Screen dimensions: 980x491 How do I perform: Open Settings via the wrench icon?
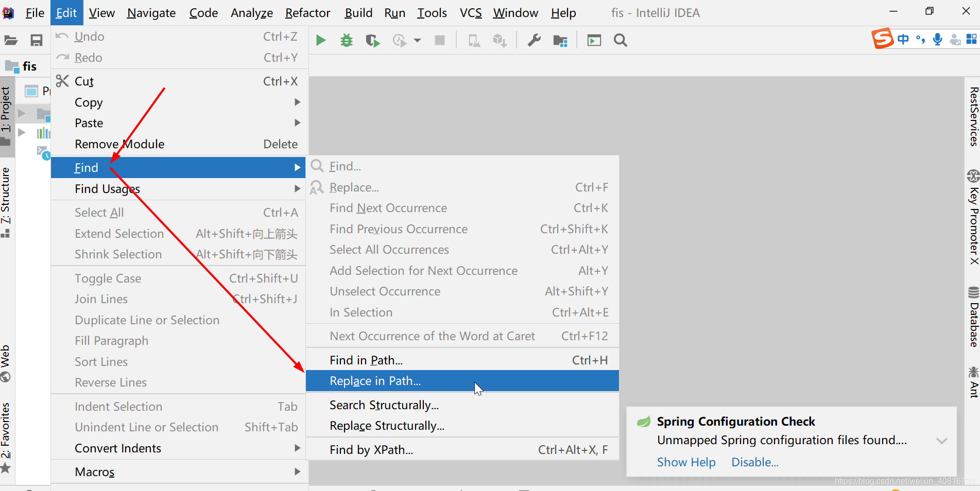(x=534, y=40)
